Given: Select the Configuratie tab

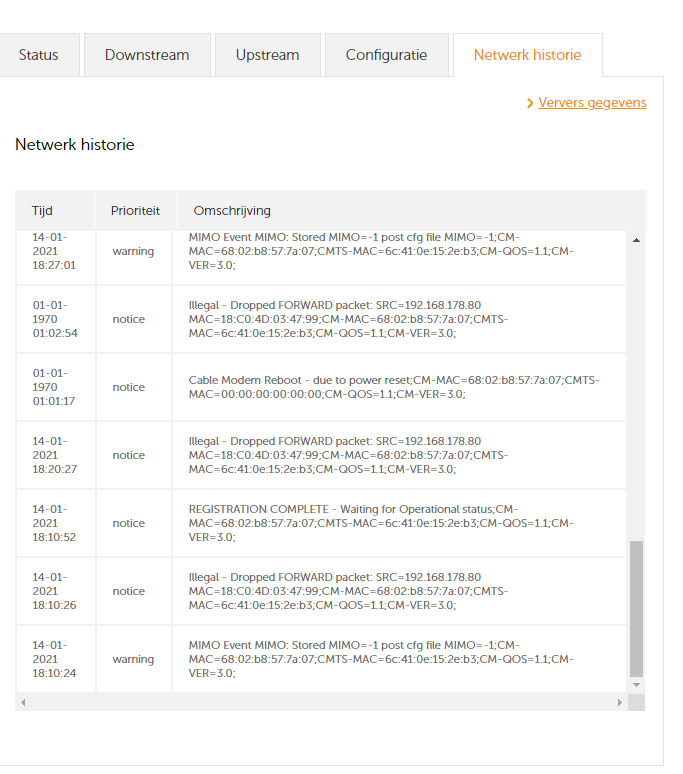Looking at the screenshot, I should (x=386, y=55).
